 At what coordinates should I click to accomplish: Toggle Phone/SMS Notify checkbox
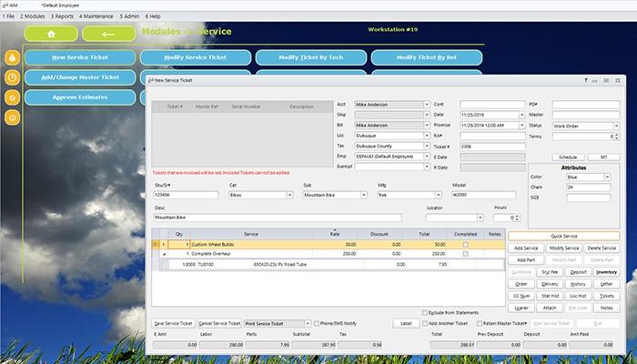[317, 323]
